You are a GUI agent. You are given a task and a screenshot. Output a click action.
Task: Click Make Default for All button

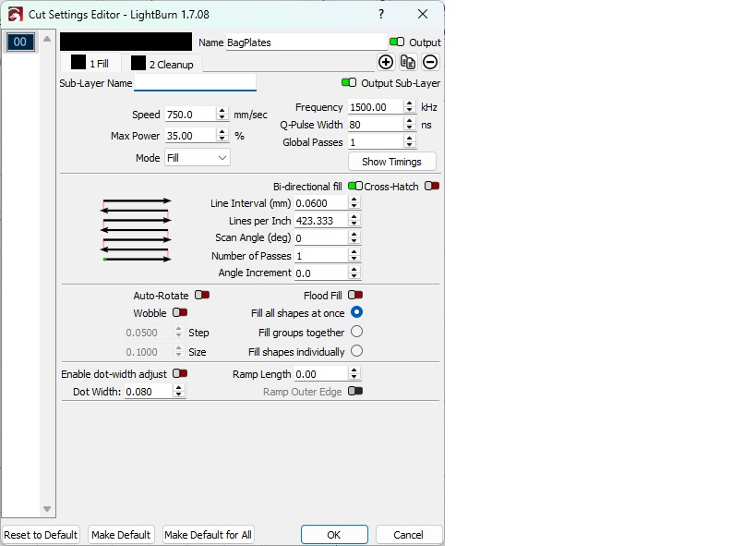(208, 535)
